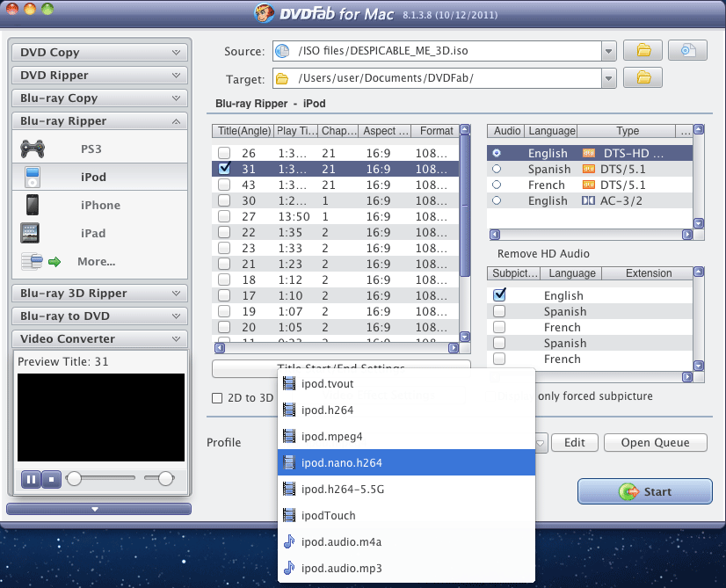Click Remove HD Audio
The width and height of the screenshot is (726, 588).
(543, 254)
